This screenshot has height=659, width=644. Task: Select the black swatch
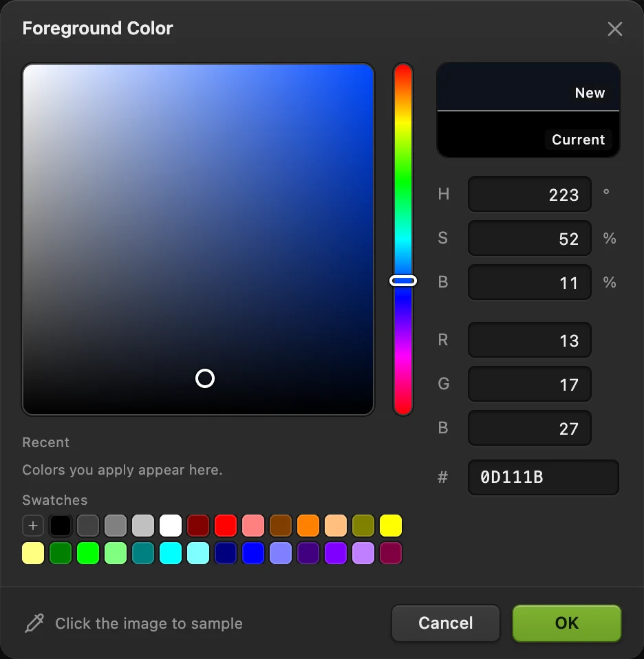[61, 526]
